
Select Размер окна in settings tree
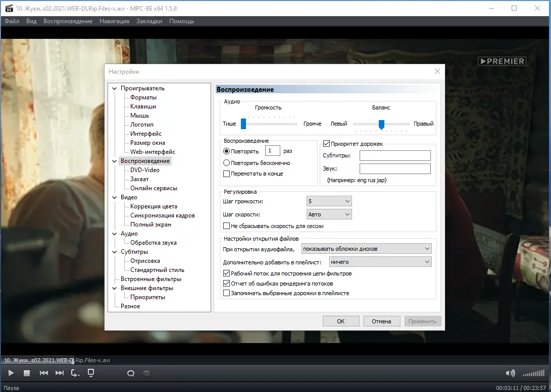click(x=147, y=143)
